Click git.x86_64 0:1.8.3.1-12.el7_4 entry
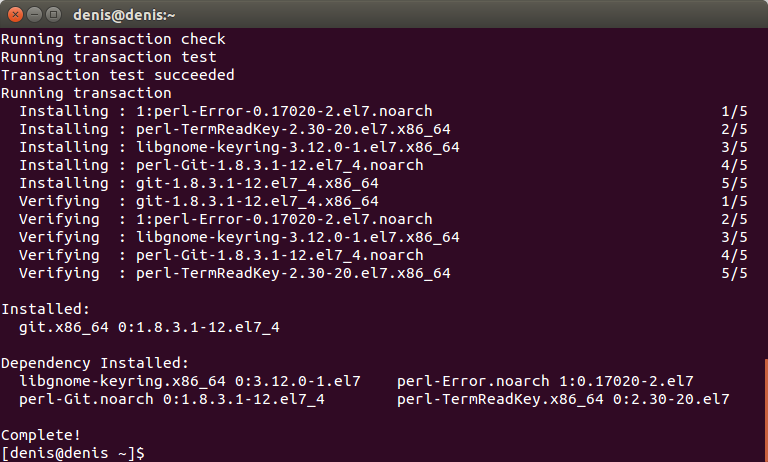Viewport: 768px width, 462px height. [149, 327]
